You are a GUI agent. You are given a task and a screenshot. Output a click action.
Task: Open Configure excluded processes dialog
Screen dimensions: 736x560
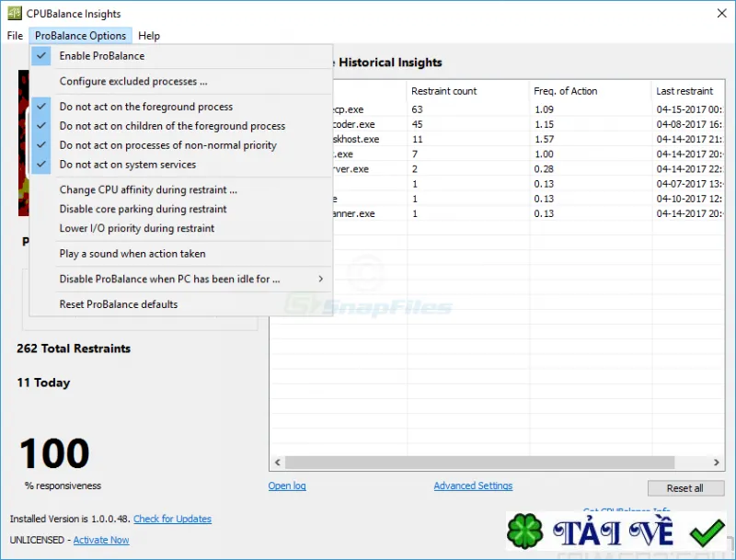tap(180, 81)
